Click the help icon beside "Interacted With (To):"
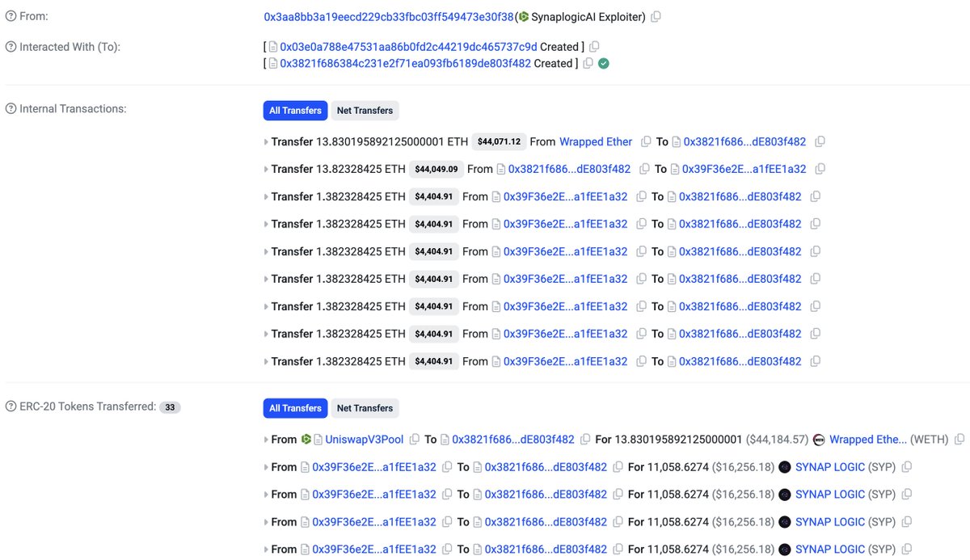Viewport: 970px width, 560px height. coord(11,47)
